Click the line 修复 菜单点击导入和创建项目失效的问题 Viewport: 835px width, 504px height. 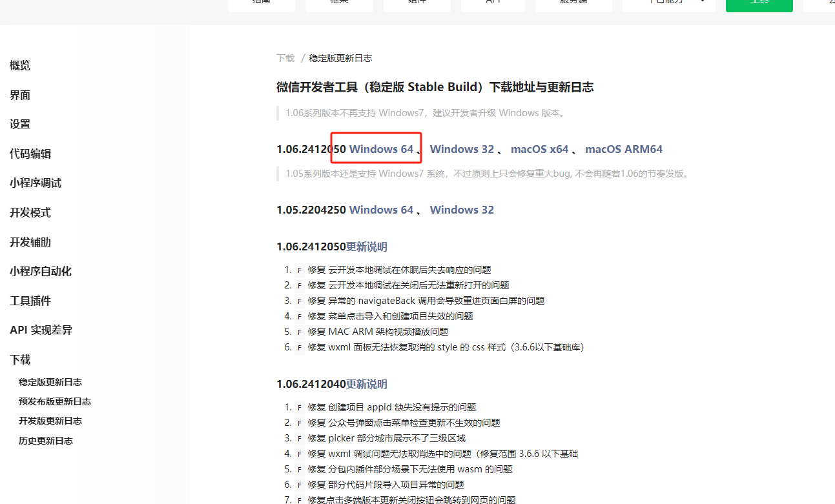coord(390,316)
